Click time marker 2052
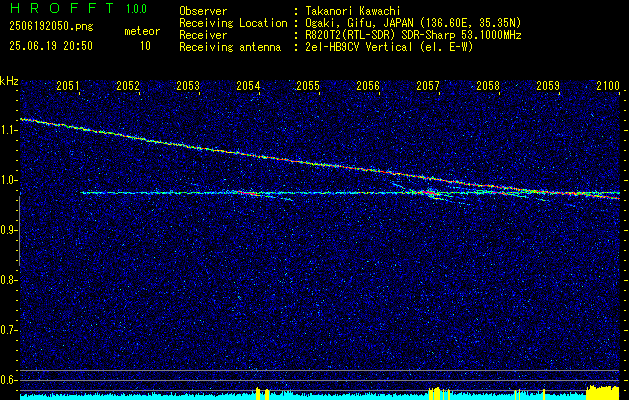The width and height of the screenshot is (629, 400). (x=128, y=85)
